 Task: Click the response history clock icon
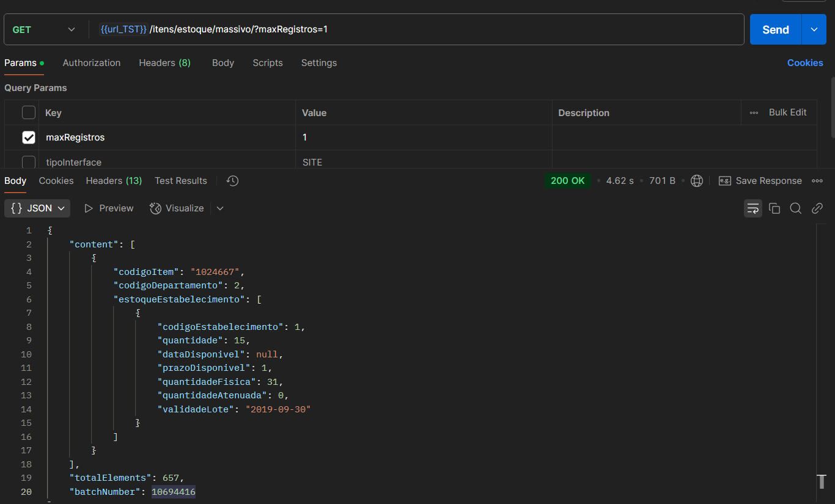click(232, 181)
